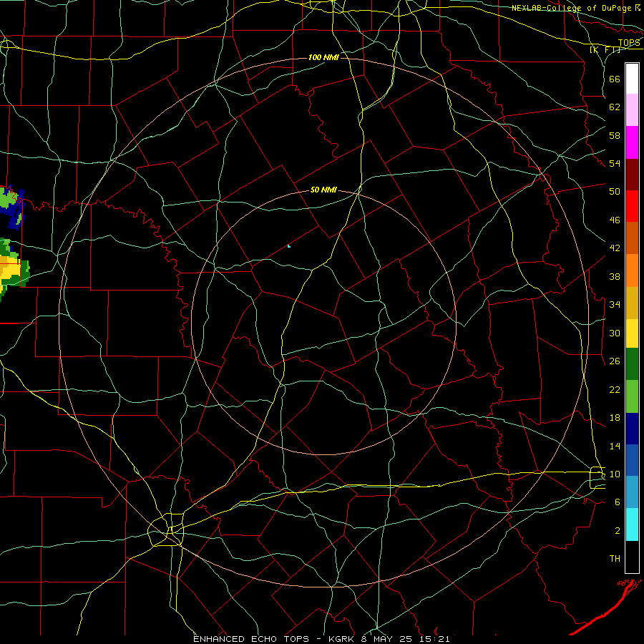The image size is (644, 644).
Task: Click the dark maroon legend swatch
Action: tap(632, 175)
